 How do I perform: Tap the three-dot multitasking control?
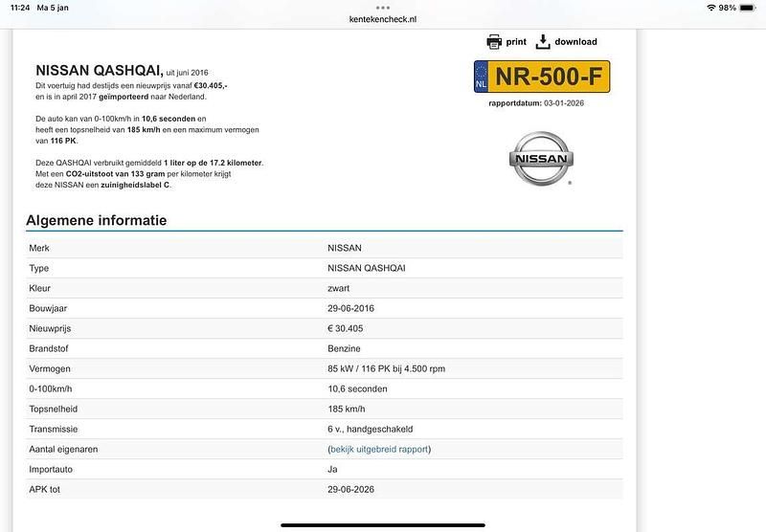(383, 7)
